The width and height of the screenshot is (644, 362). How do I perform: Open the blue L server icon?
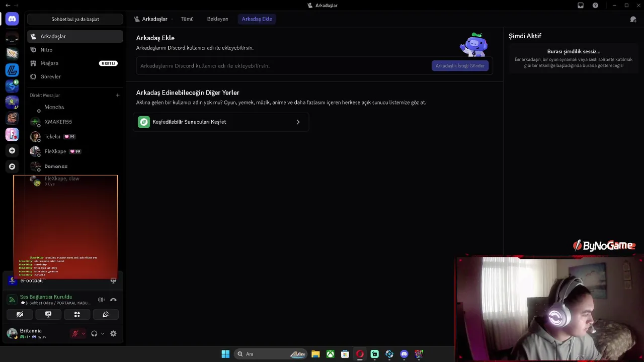12,70
